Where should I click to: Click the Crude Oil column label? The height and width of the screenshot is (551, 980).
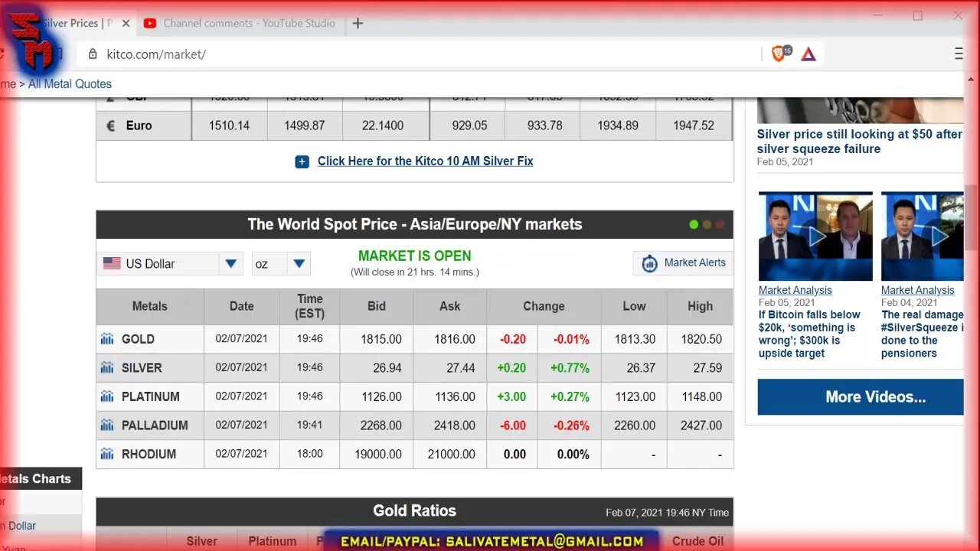(x=697, y=541)
